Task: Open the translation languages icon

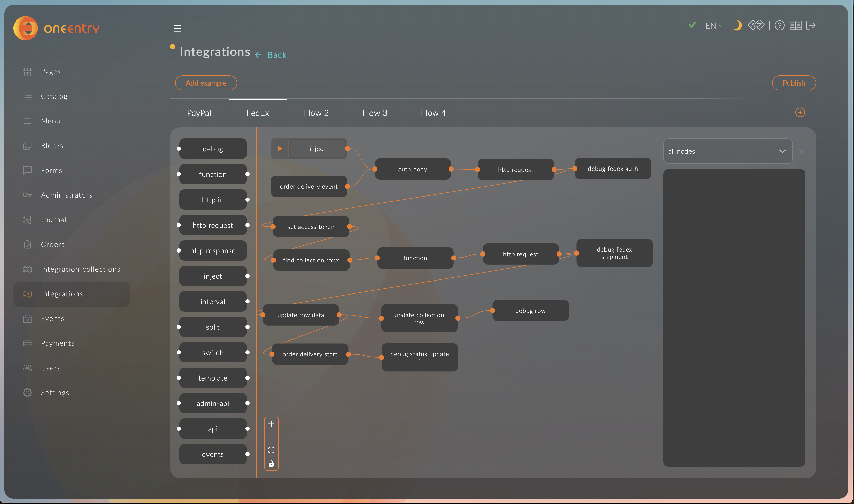Action: point(756,25)
